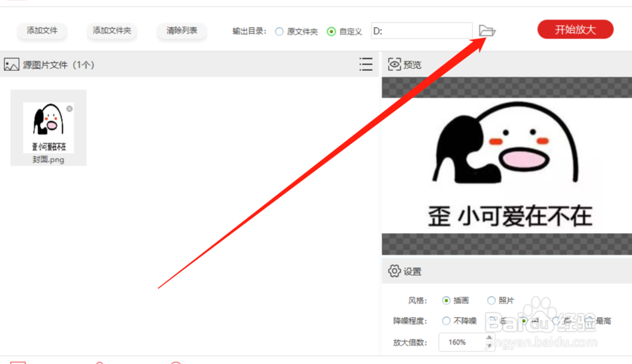Click 添加文件夹 to add a folder
Viewport: 632px width, 364px height.
(x=111, y=30)
